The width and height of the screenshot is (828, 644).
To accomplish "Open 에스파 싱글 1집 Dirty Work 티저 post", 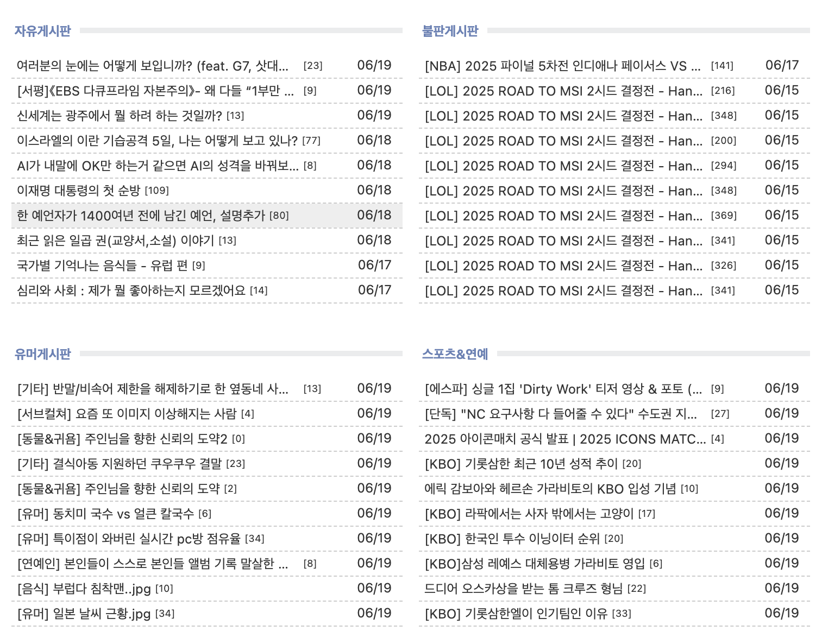I will point(563,389).
